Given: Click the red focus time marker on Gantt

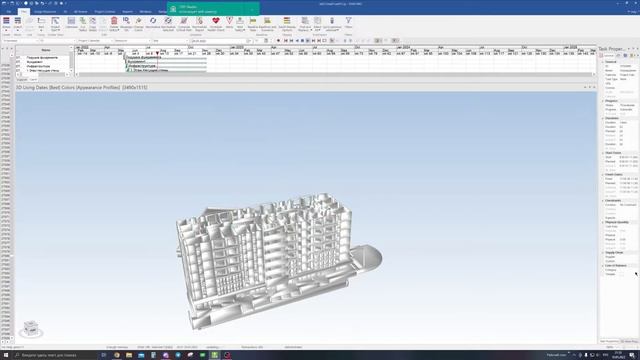Looking at the screenshot, I should (x=157, y=53).
